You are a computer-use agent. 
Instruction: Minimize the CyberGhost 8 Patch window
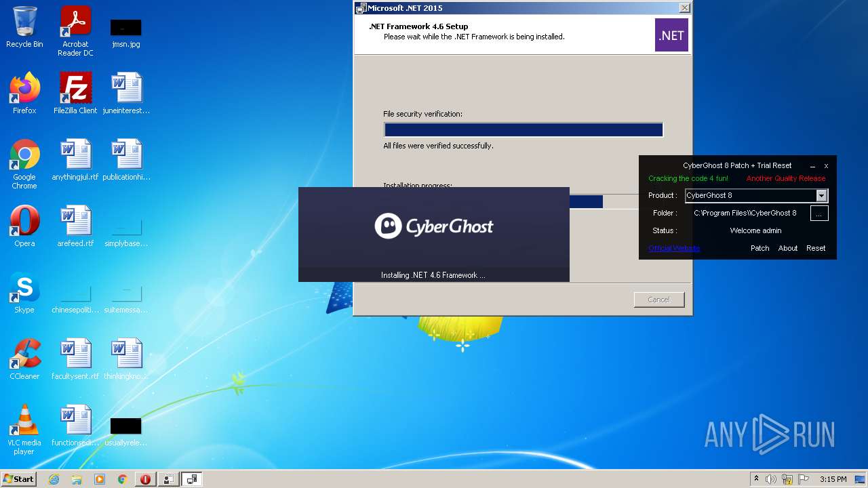tap(812, 165)
